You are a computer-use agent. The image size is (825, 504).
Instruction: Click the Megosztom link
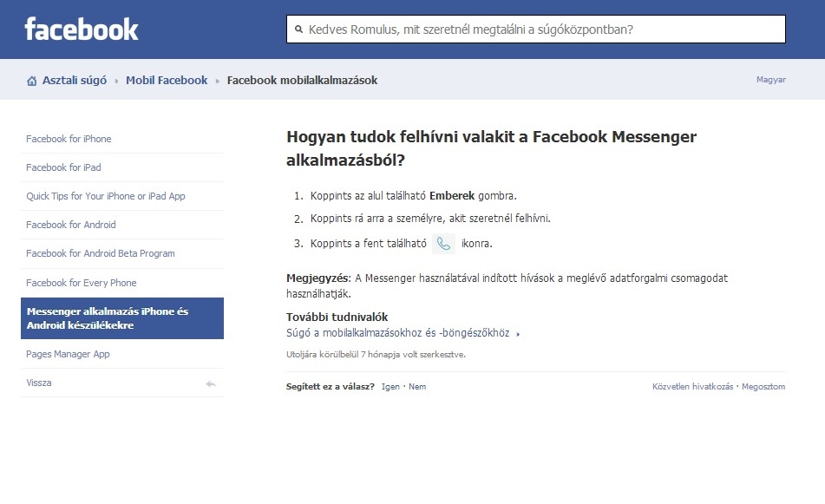(x=765, y=386)
